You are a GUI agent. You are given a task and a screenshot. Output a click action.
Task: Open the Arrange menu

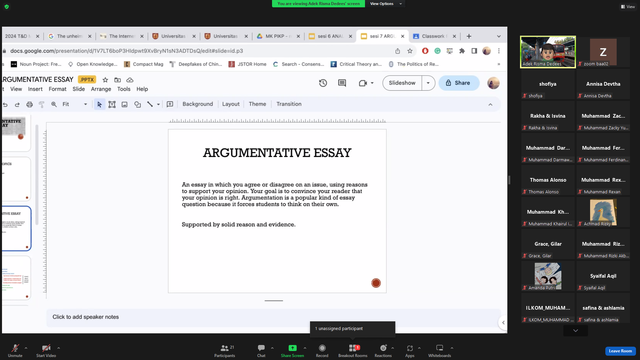coord(101,89)
